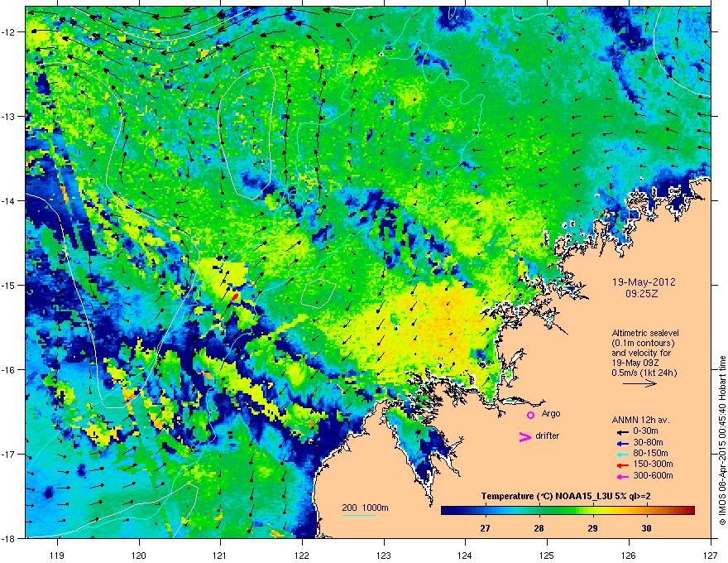Click longitude axis label 120
The image size is (728, 563).
[139, 555]
